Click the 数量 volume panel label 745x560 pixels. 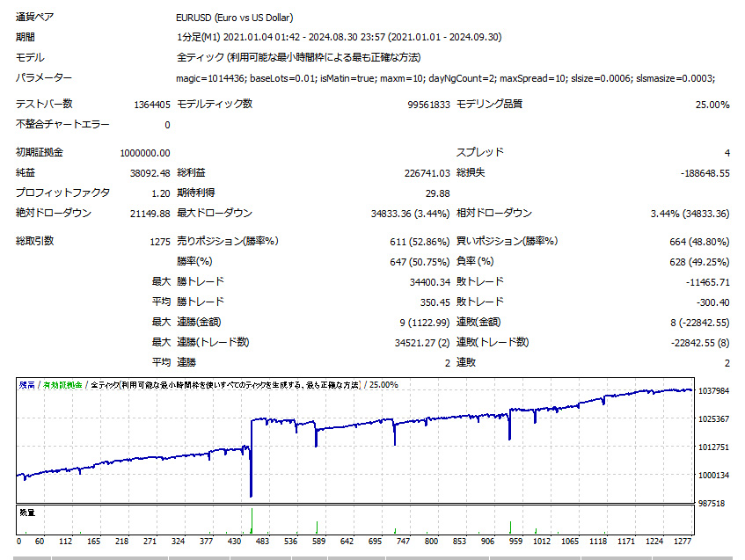(27, 513)
